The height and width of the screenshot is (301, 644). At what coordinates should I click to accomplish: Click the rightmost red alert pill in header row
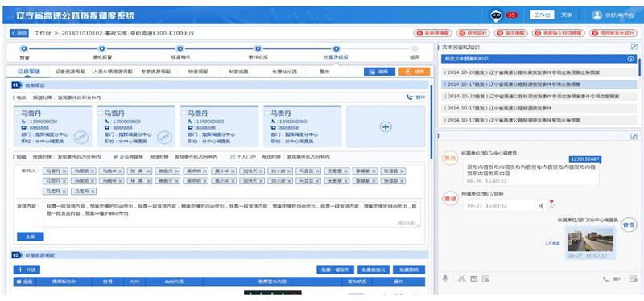(613, 33)
